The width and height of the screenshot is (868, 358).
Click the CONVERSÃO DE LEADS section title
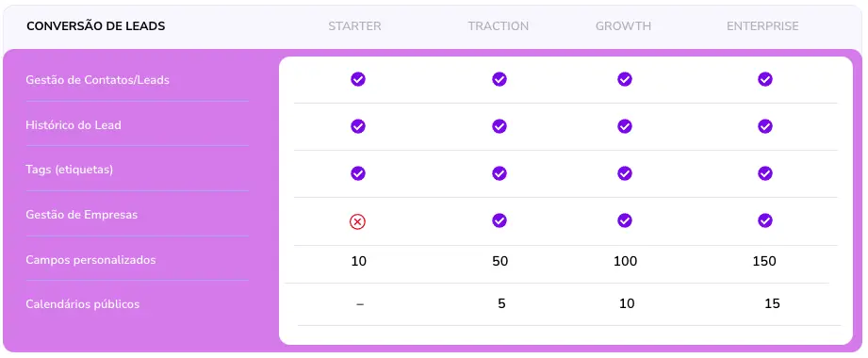pyautogui.click(x=96, y=26)
